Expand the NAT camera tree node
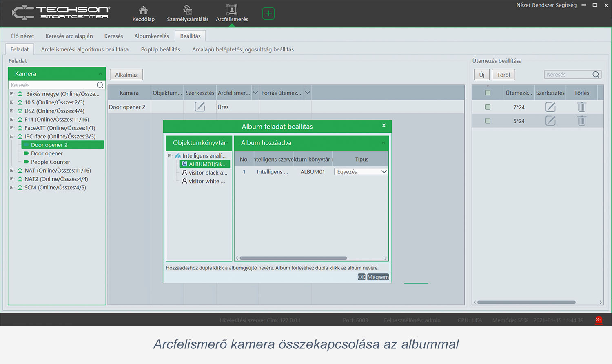 (x=11, y=170)
